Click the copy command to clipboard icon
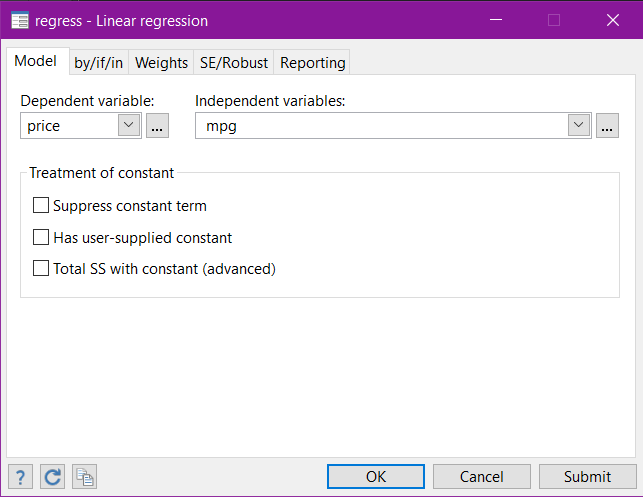This screenshot has width=643, height=497. tap(84, 477)
